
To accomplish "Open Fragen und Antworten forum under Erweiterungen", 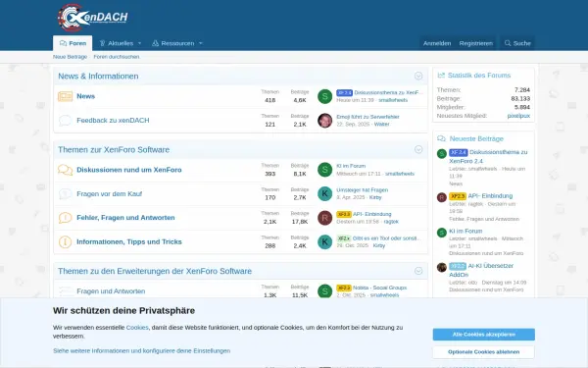I will 111,291.
